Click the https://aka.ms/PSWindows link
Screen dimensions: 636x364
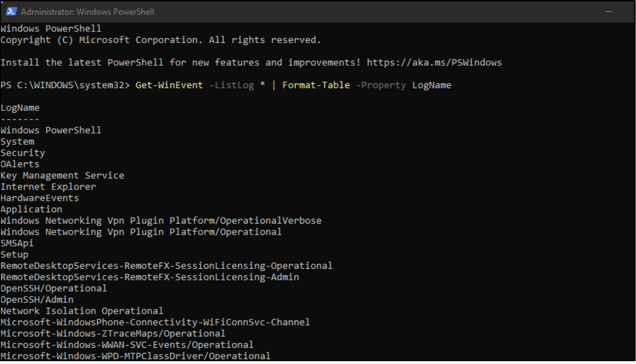point(434,62)
